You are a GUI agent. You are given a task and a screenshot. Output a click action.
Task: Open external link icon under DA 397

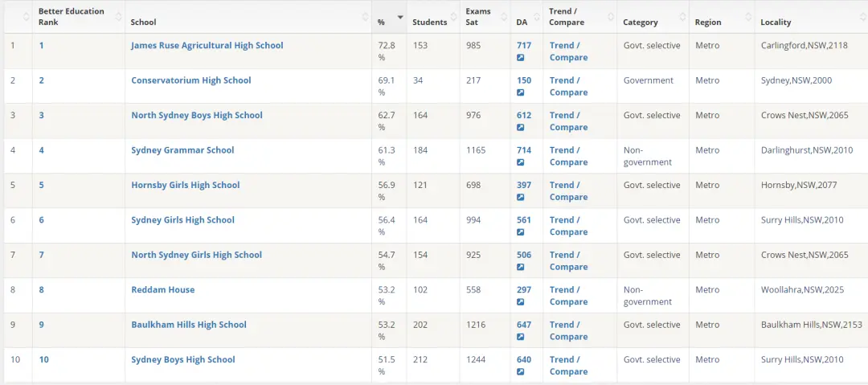point(520,197)
